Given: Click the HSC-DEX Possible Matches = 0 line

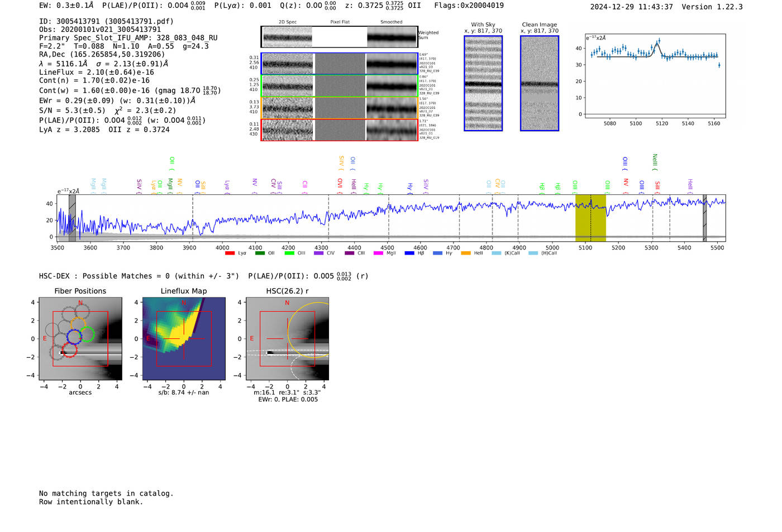Looking at the screenshot, I should click(139, 276).
